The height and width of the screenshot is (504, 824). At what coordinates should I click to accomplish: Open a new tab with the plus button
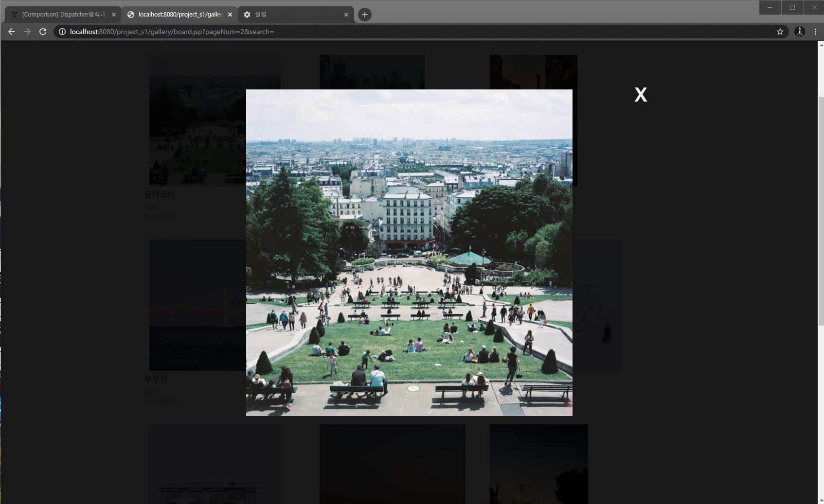tap(365, 15)
